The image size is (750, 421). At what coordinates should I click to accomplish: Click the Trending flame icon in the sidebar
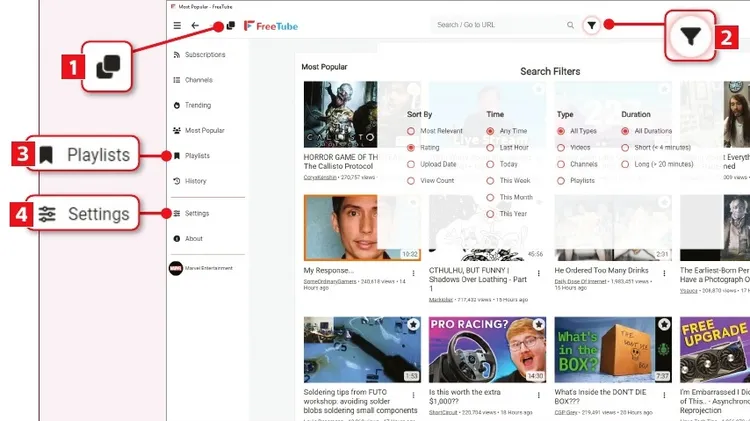(x=176, y=105)
